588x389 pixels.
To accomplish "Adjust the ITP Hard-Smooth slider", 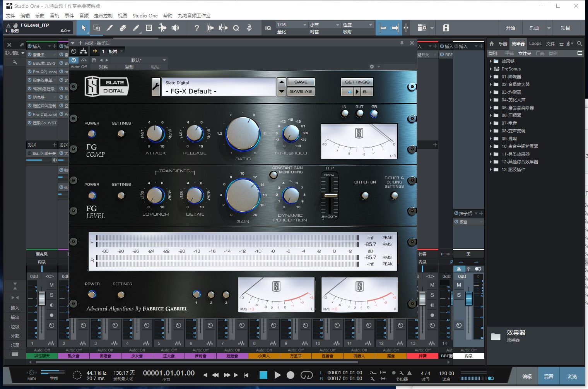I will click(330, 195).
